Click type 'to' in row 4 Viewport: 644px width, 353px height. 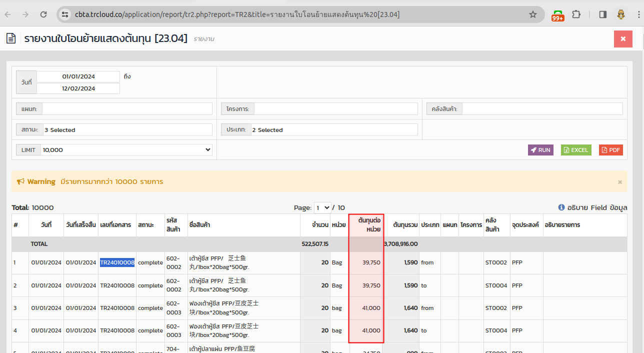pos(424,330)
